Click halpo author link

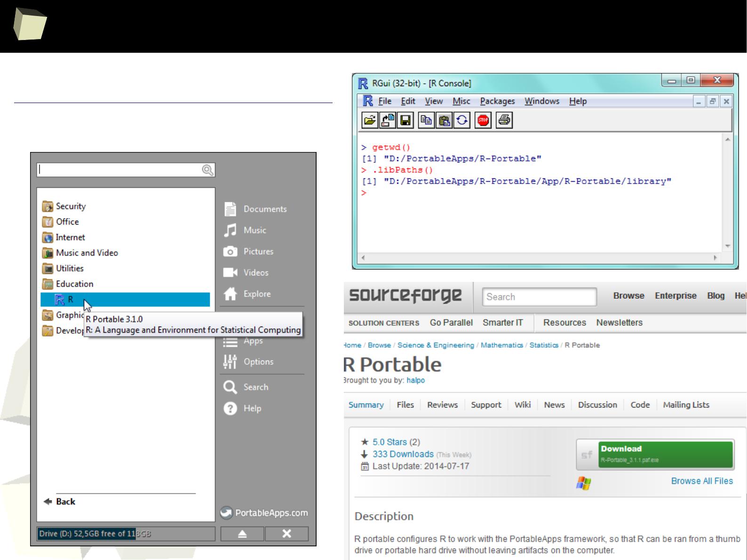[415, 380]
